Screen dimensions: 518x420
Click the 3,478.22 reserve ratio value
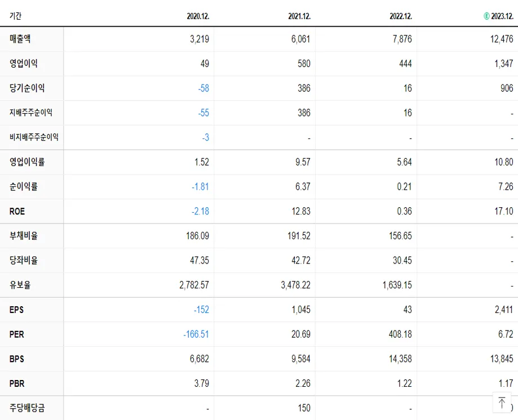(x=296, y=285)
